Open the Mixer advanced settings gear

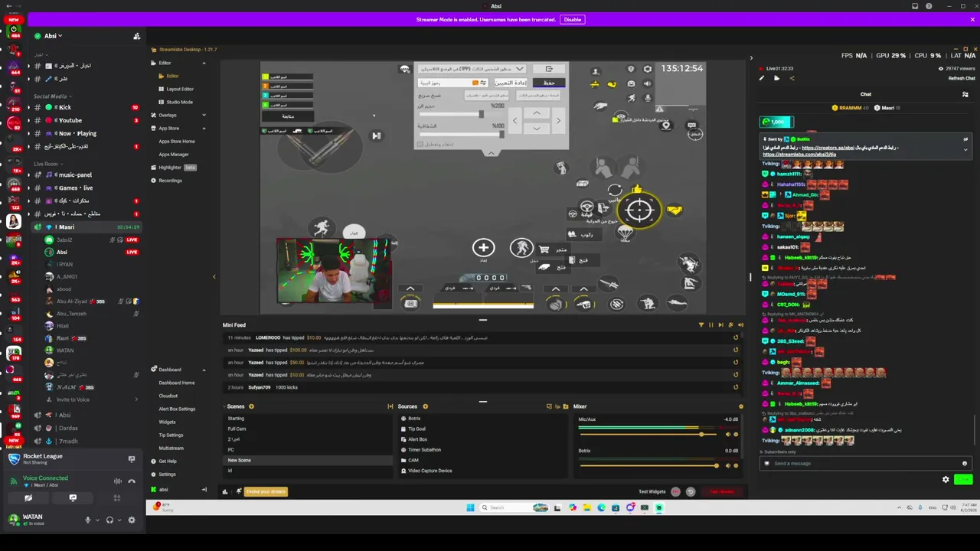tap(740, 406)
